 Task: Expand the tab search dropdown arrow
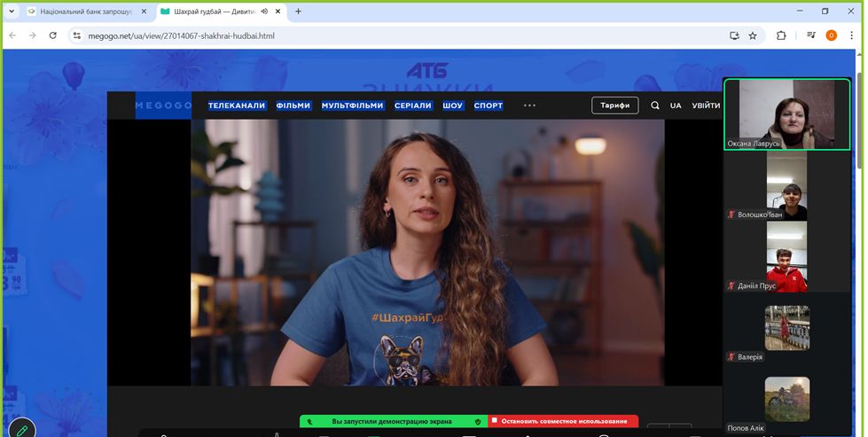12,12
